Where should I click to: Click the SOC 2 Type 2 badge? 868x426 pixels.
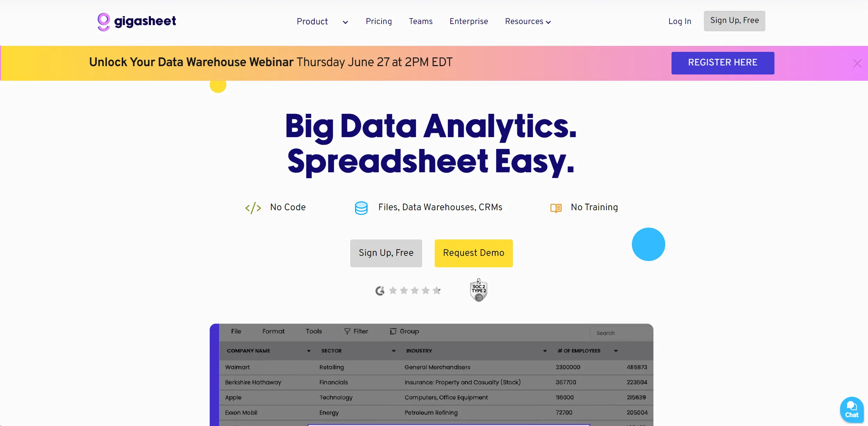(x=478, y=290)
